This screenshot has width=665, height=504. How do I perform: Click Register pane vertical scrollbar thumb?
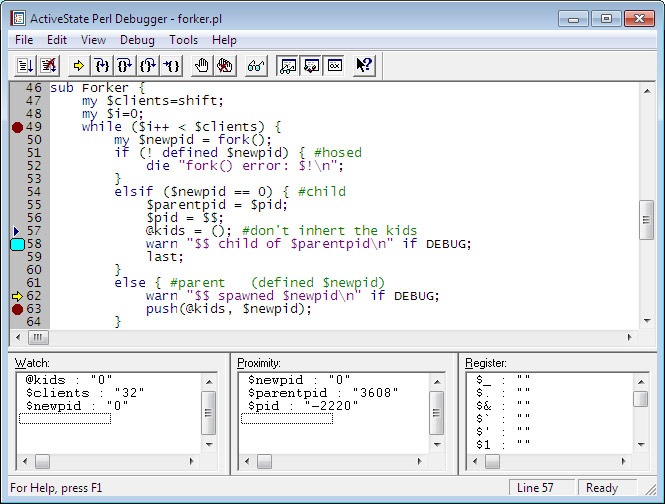coord(641,399)
